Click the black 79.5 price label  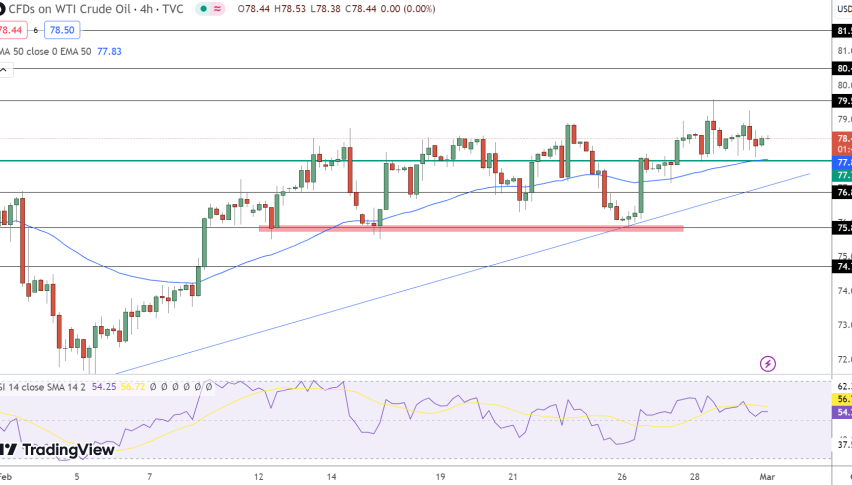[842, 100]
